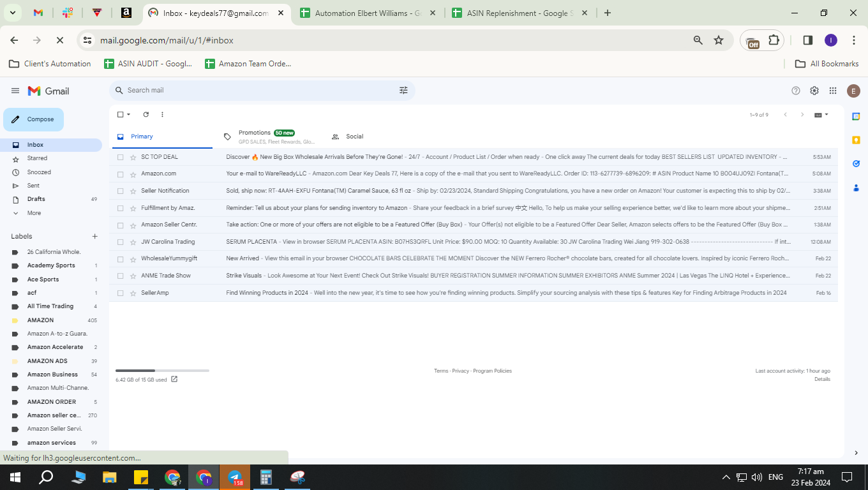Screen dimensions: 868x490
Task: Open the Windows Start menu
Action: coord(15,477)
